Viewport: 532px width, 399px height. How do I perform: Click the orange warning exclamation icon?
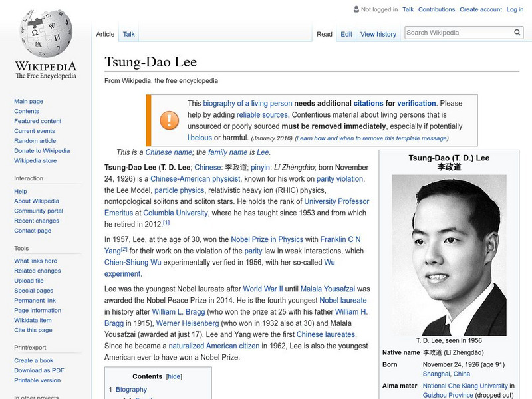tap(170, 120)
